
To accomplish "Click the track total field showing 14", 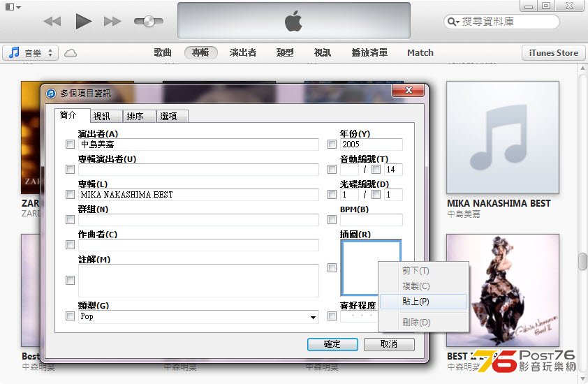I will pyautogui.click(x=393, y=170).
